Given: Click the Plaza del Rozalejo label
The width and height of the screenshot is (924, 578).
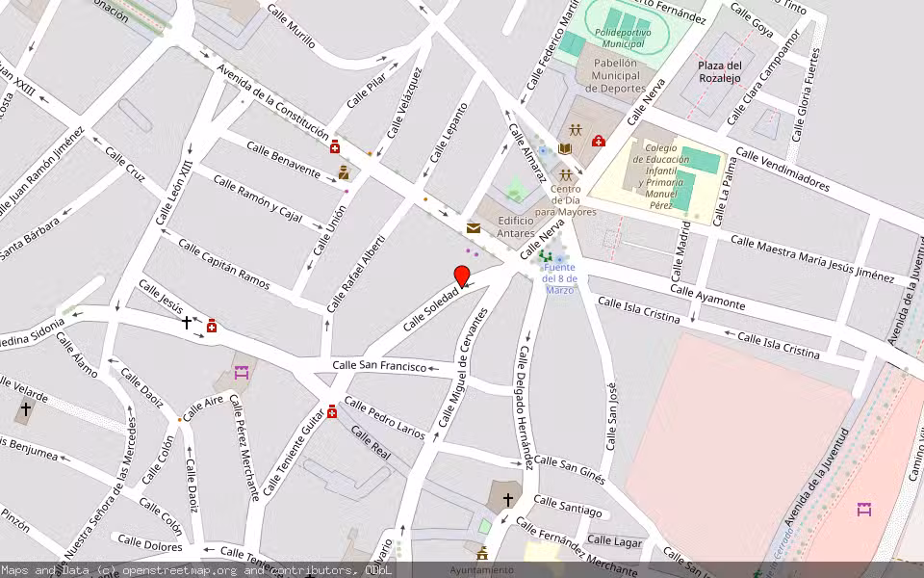Looking at the screenshot, I should [x=720, y=71].
